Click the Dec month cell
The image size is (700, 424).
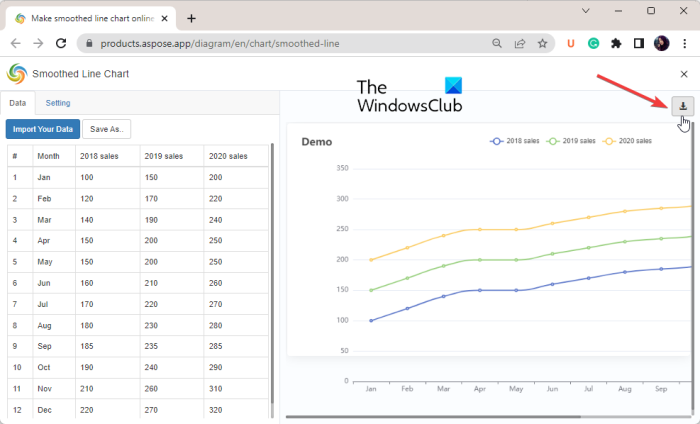pos(54,410)
